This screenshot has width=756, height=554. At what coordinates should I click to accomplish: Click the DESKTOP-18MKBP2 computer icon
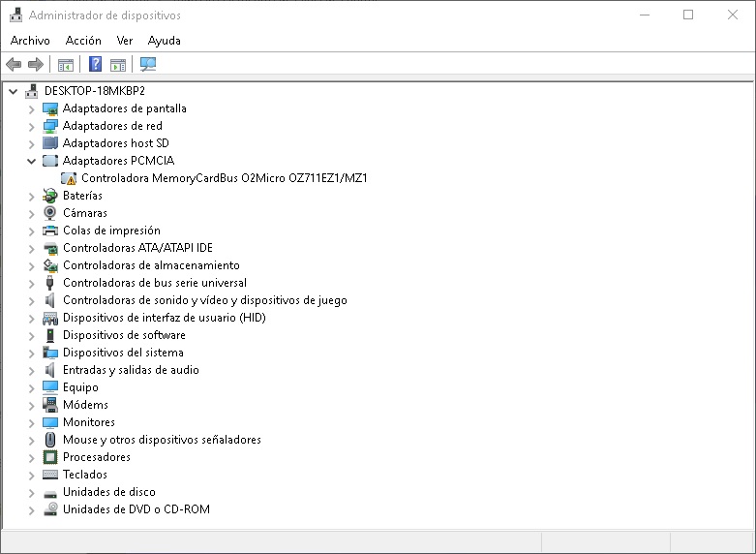(x=32, y=91)
